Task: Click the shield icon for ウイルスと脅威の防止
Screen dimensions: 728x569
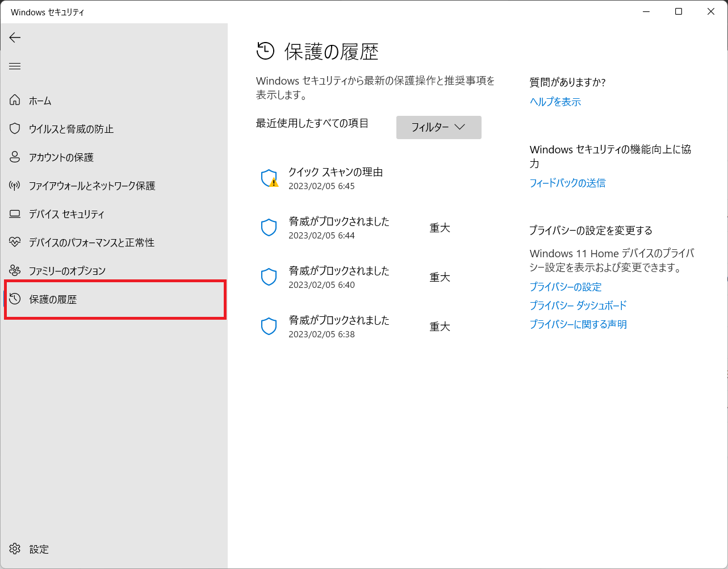Action: point(15,128)
